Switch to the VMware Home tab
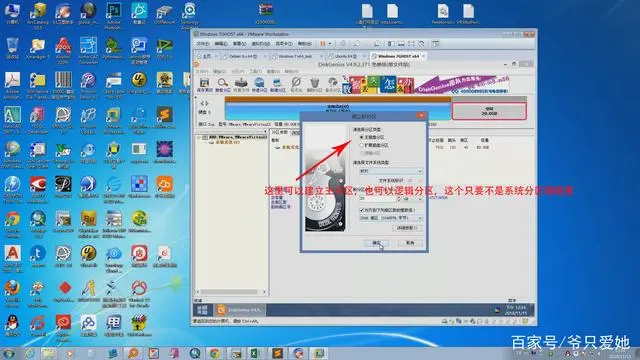 pos(207,56)
